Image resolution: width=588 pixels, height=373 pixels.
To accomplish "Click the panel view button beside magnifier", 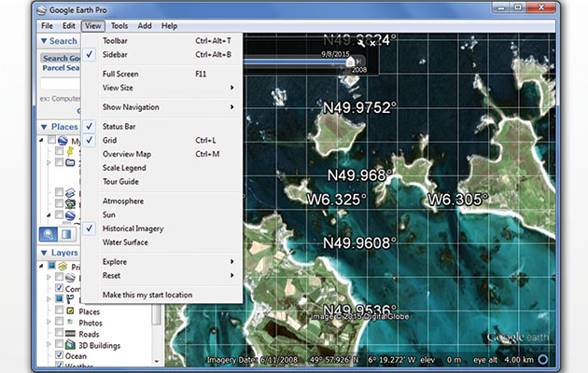I will tap(66, 234).
